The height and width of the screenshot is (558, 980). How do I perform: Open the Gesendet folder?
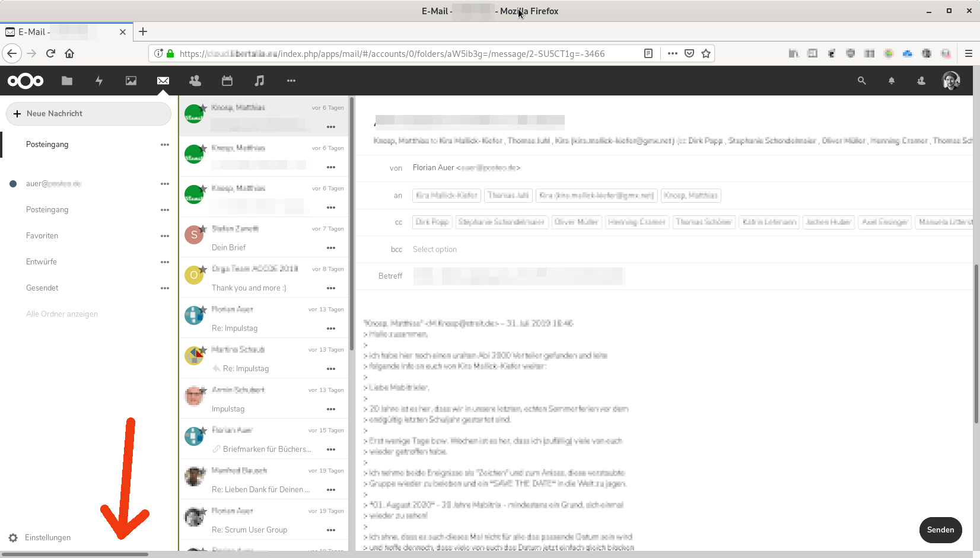[42, 288]
